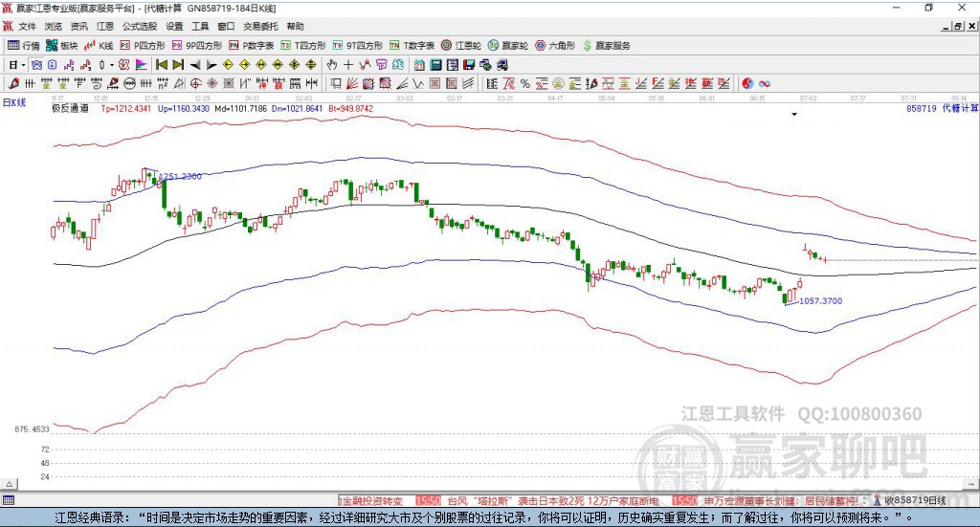This screenshot has height=527, width=980.
Task: Open the 9T四方形 tool
Action: (358, 46)
